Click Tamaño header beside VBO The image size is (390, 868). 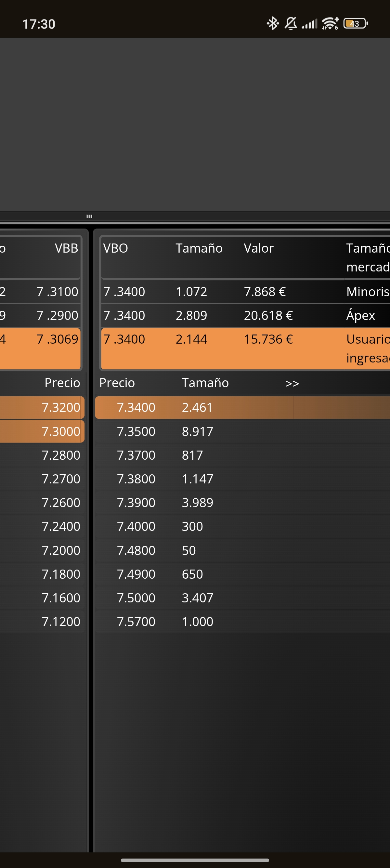coord(199,248)
